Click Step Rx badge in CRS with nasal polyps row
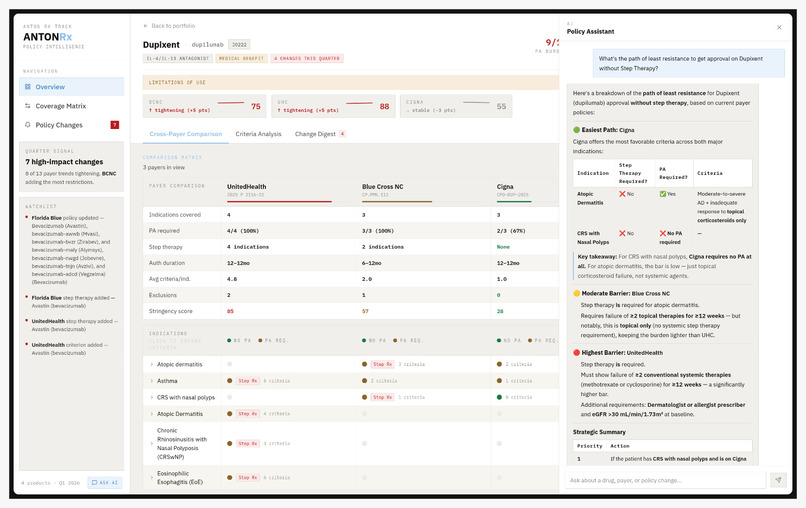The width and height of the screenshot is (806, 508). [x=382, y=397]
